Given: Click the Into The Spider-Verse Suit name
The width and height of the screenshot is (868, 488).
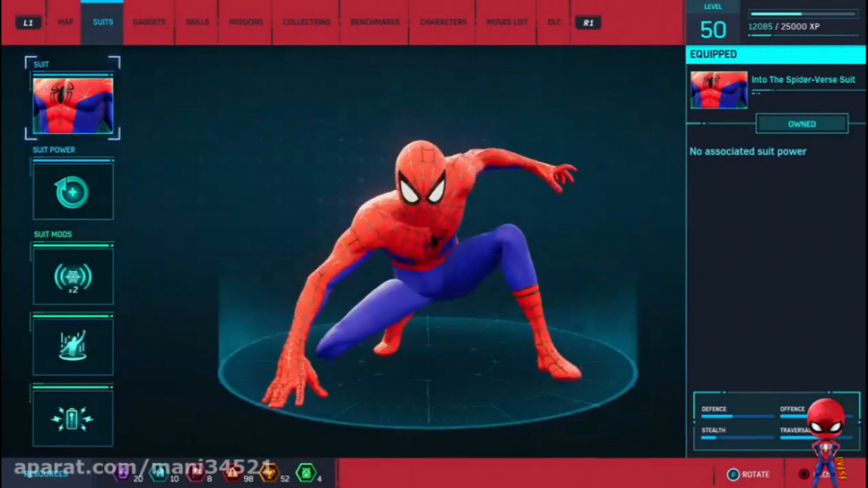Looking at the screenshot, I should pos(802,80).
